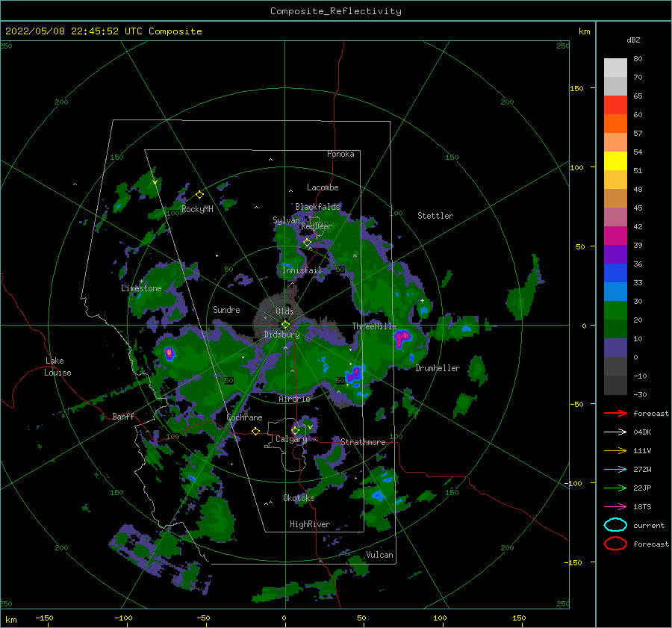Select the 80 dBZ white color swatch
Screen dimensions: 672x628
coord(615,67)
